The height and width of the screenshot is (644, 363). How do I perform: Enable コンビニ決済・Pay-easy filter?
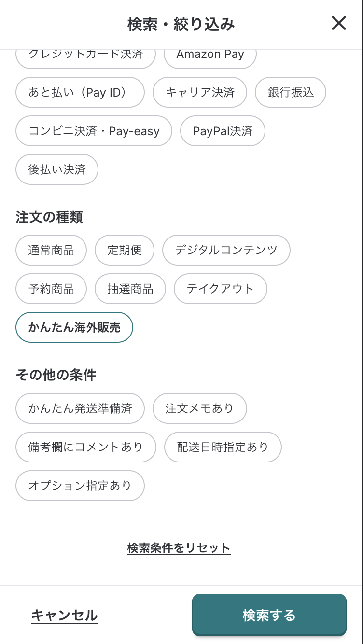coord(94,131)
